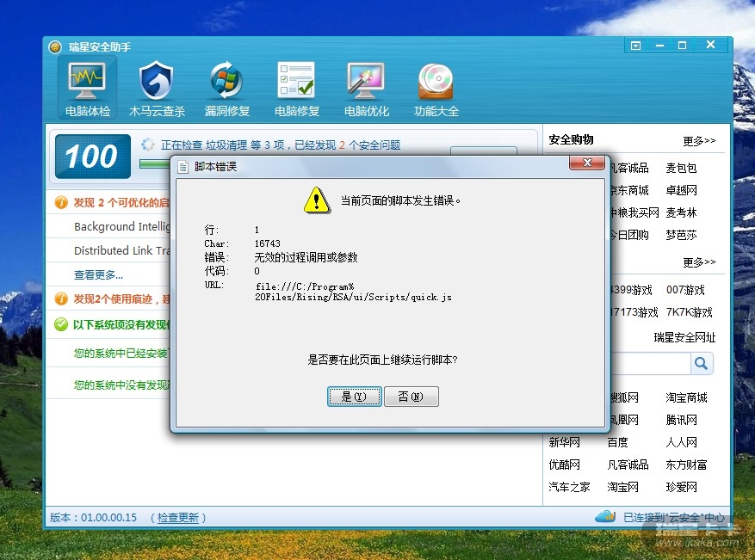Select the Distributed Link Tra... item

click(x=122, y=250)
